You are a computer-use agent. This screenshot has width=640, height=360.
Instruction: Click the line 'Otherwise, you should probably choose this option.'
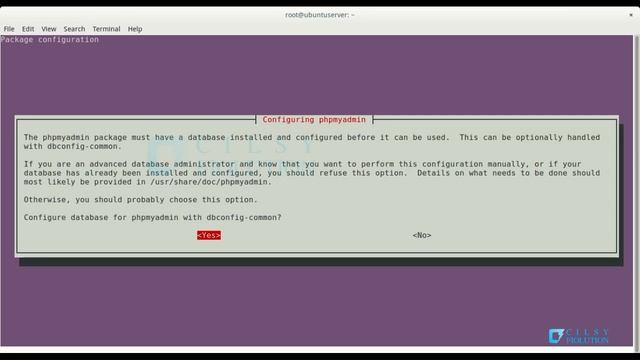pyautogui.click(x=141, y=200)
